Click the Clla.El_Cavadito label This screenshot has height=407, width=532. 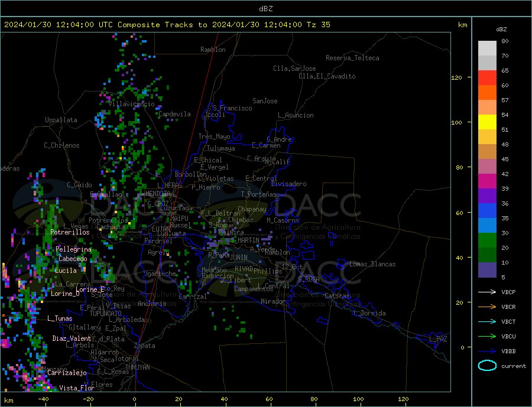click(x=327, y=76)
